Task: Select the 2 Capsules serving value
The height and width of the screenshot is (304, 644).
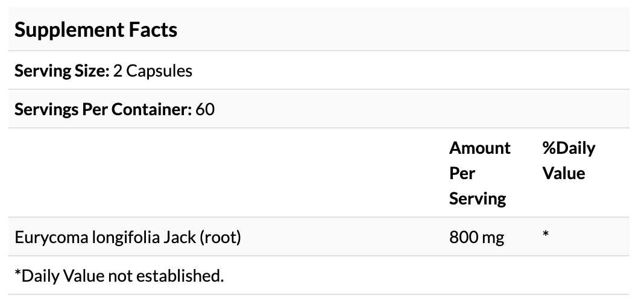Action: [x=153, y=71]
